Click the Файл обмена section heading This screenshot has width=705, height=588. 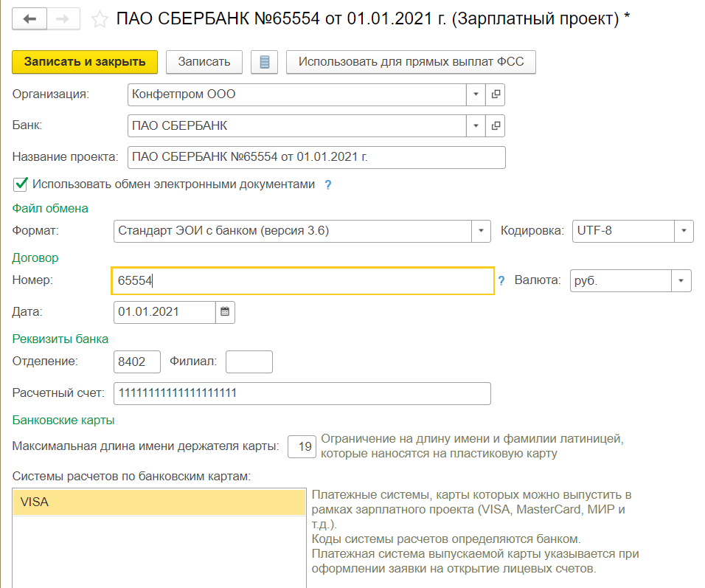click(x=50, y=208)
